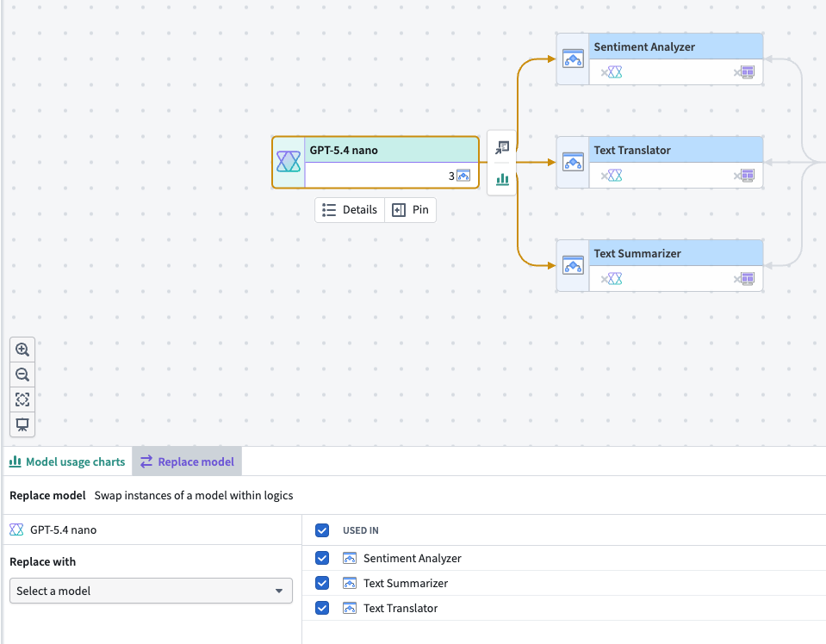Viewport: 826px width, 644px height.
Task: Click the zoom out magnifier icon
Action: click(x=22, y=375)
